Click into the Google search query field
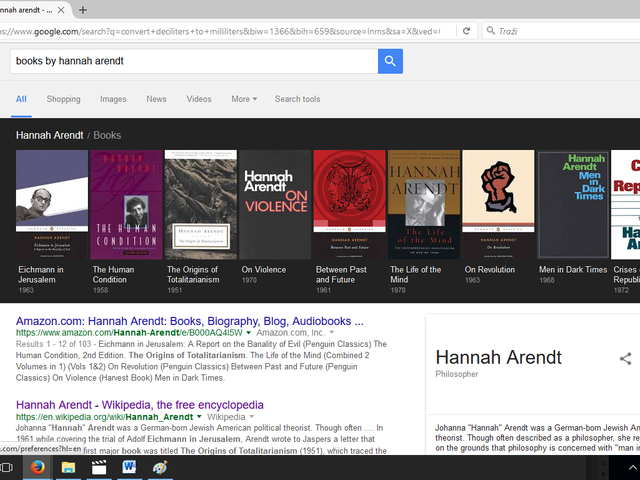Viewport: 640px width, 480px height. click(194, 61)
